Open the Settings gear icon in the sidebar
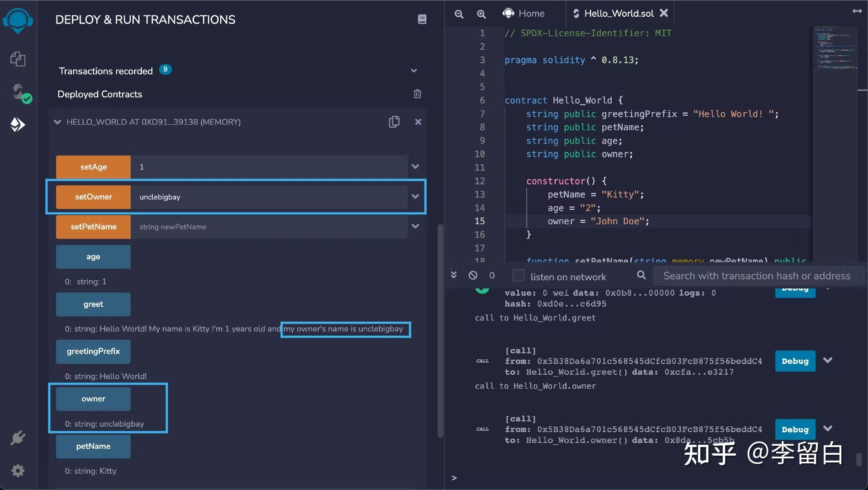 point(18,471)
